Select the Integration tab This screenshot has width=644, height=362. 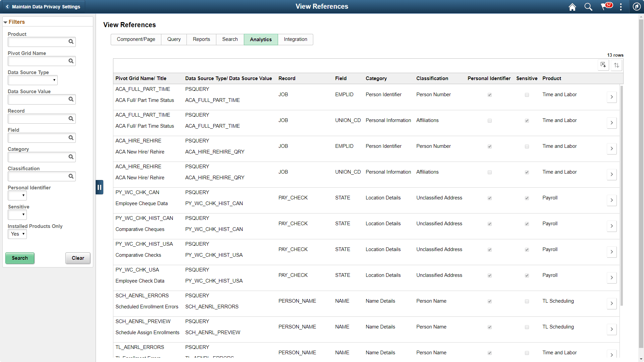tap(295, 39)
